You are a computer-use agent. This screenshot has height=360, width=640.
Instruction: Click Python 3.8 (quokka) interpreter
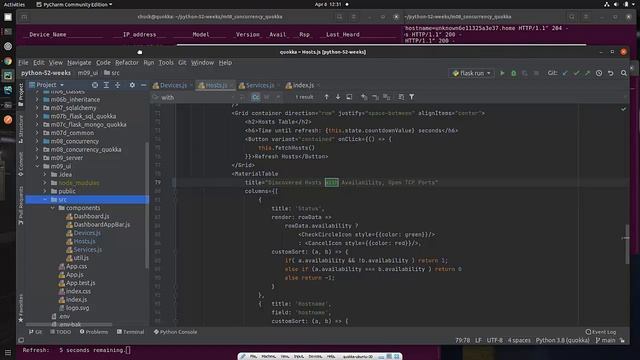(x=562, y=340)
